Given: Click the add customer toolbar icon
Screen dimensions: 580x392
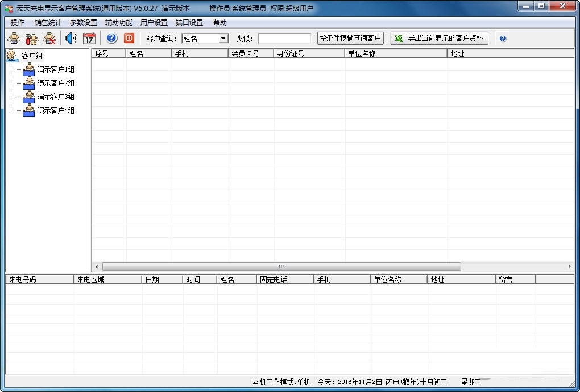Looking at the screenshot, I should (14, 39).
